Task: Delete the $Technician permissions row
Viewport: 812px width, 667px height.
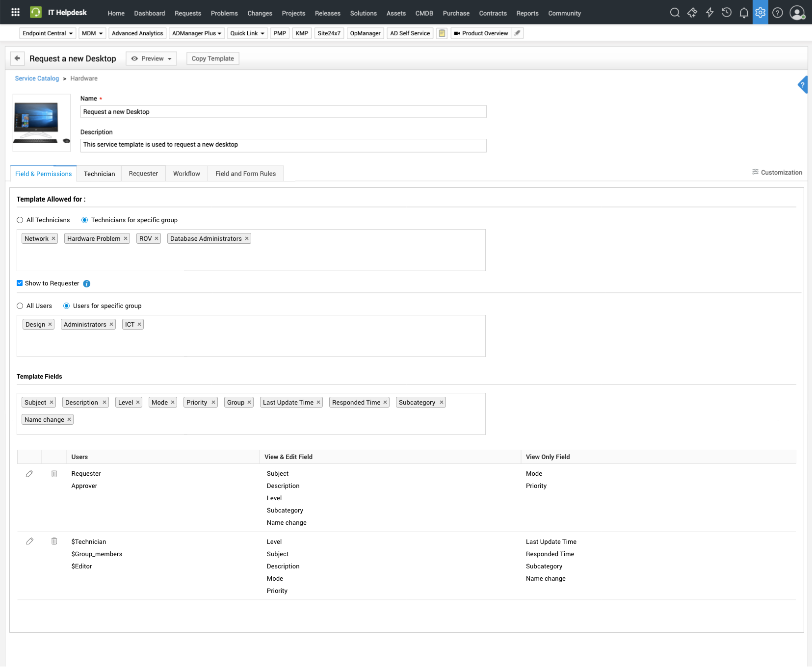Action: (x=54, y=541)
